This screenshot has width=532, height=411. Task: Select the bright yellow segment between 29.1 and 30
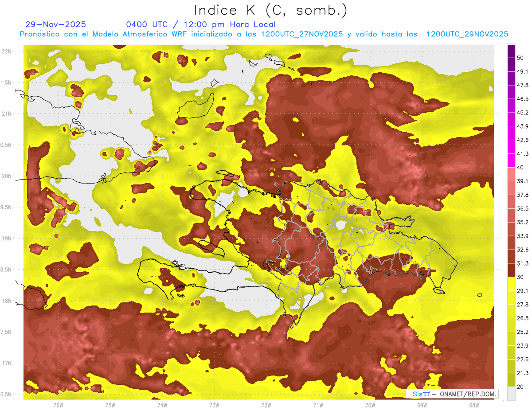[511, 284]
